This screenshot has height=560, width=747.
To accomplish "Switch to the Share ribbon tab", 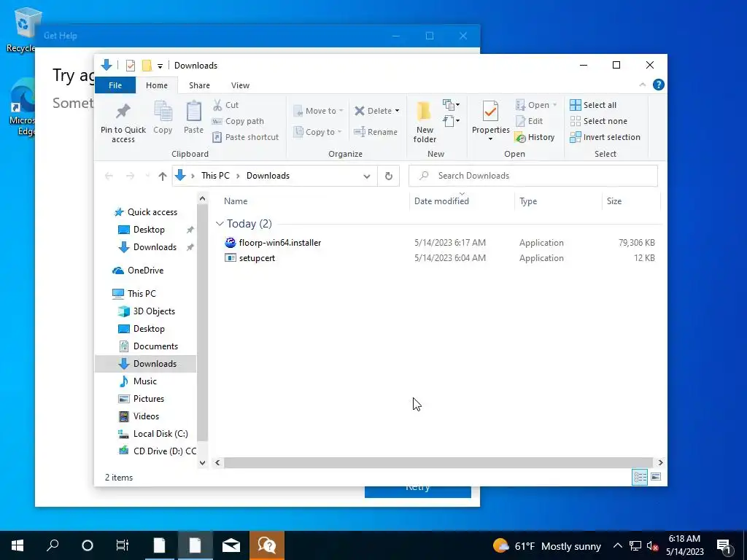I will pyautogui.click(x=199, y=85).
